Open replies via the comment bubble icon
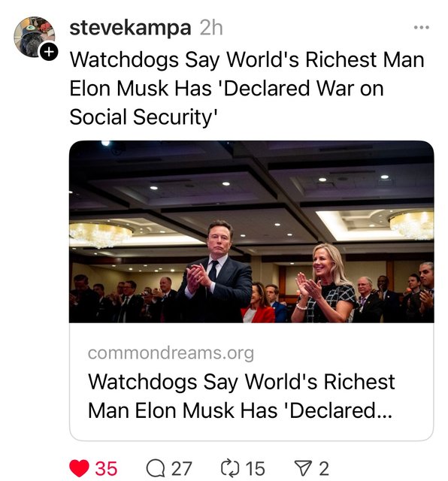The width and height of the screenshot is (448, 481). pos(156,468)
